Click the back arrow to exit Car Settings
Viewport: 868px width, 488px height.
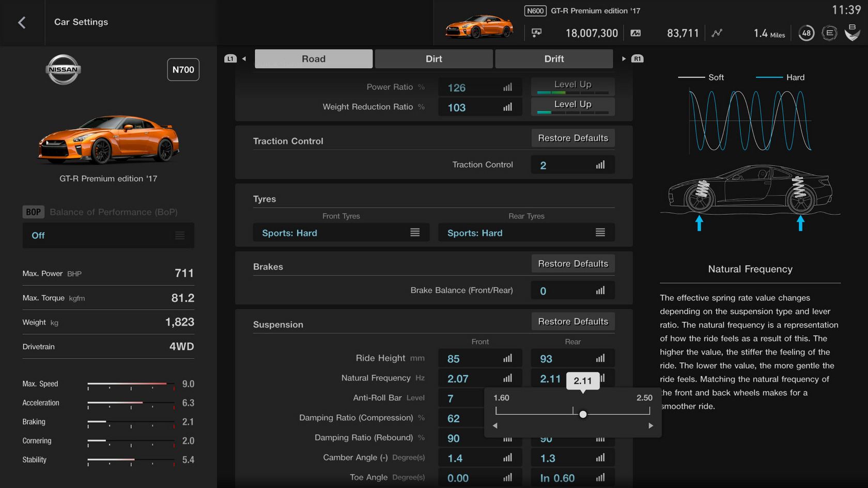coord(23,22)
